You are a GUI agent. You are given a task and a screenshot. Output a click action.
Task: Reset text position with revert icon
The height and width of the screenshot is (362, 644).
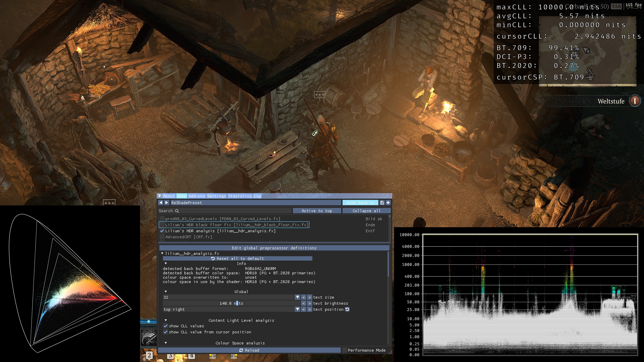(x=347, y=309)
